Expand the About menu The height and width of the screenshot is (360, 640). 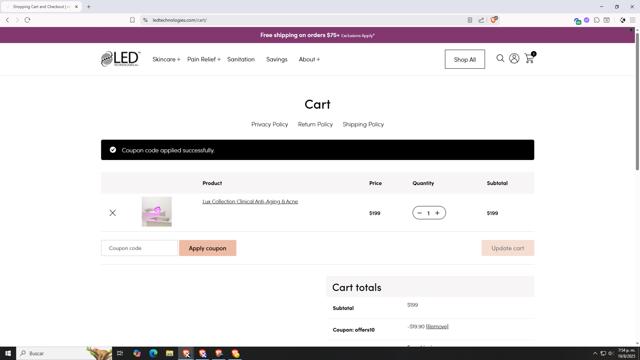[309, 59]
